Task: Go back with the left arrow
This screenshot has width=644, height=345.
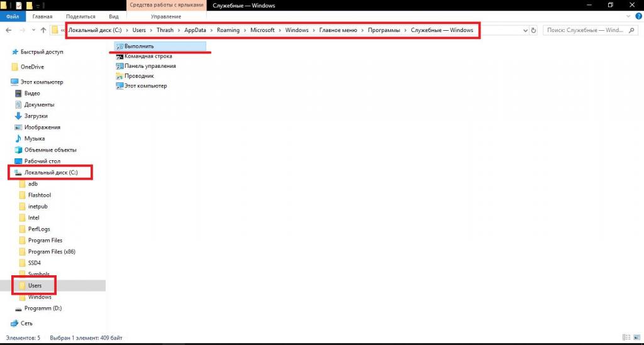Action: 9,30
